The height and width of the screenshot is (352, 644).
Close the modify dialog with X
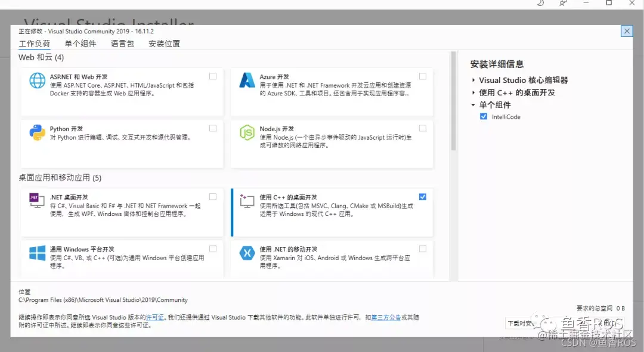click(x=627, y=31)
